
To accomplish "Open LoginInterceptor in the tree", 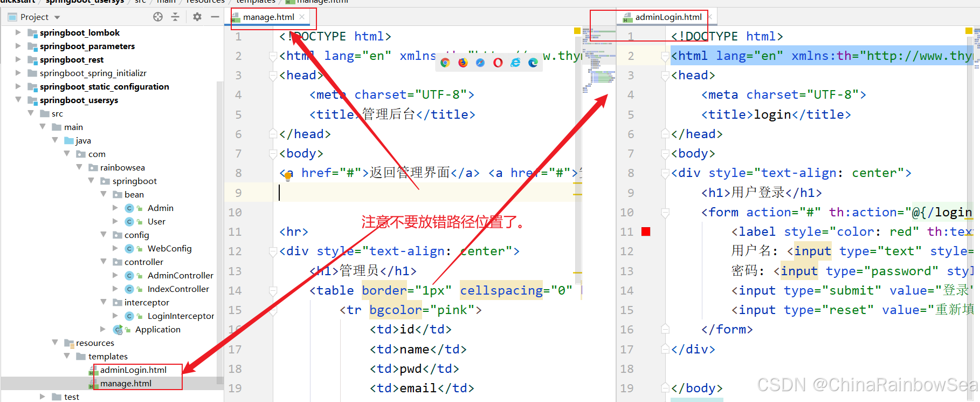I will coord(181,316).
